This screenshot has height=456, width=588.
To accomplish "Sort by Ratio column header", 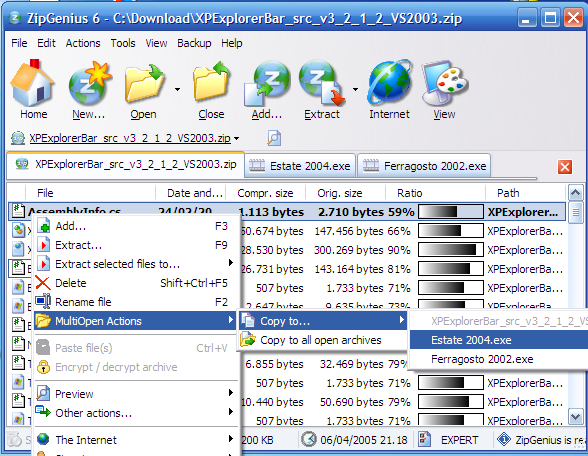I will (x=435, y=193).
